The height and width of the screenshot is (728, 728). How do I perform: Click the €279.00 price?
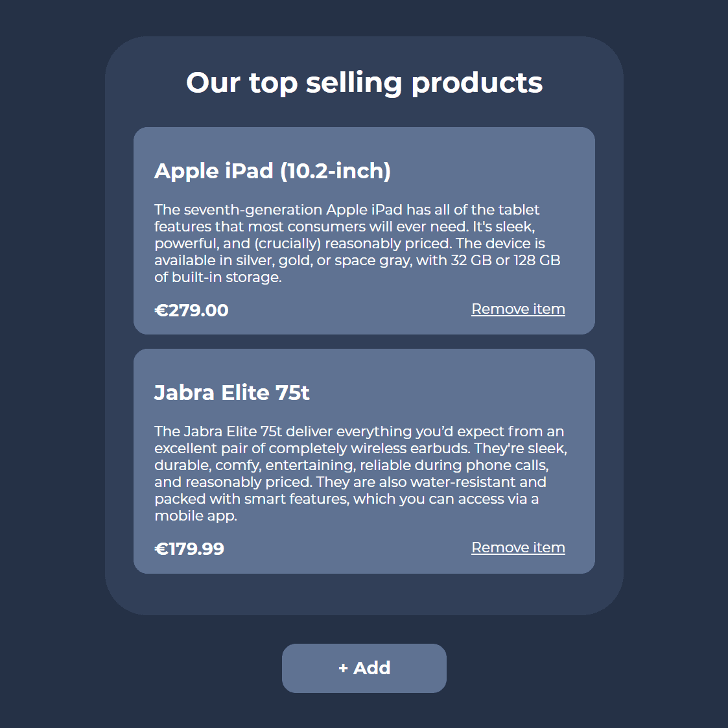(x=191, y=311)
